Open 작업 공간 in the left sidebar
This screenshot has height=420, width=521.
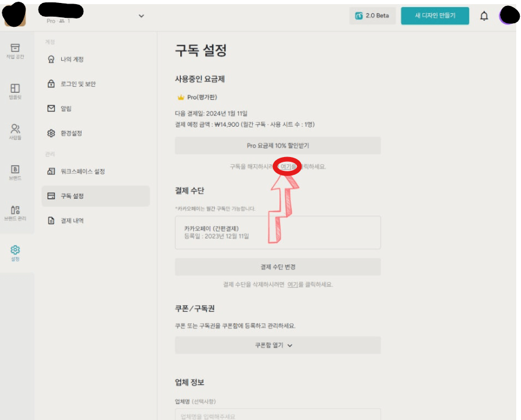click(15, 51)
